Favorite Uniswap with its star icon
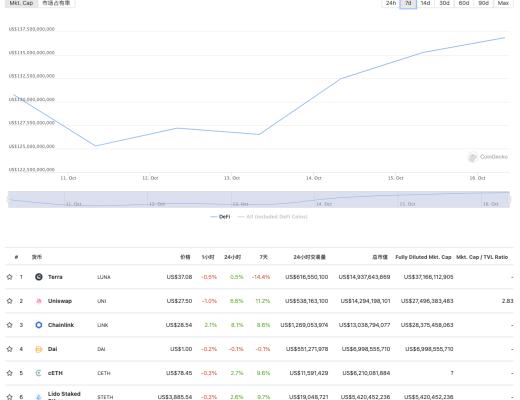Viewport: 520px width, 400px height. coord(9,301)
